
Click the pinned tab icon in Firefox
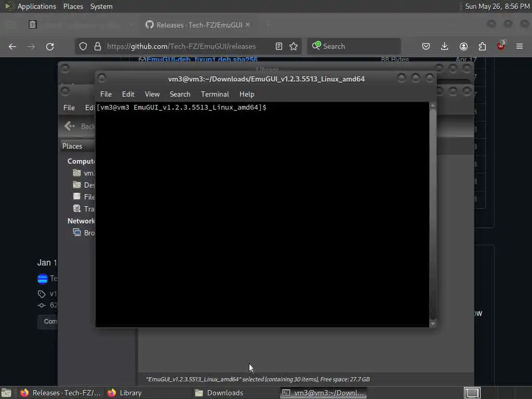pos(33,24)
